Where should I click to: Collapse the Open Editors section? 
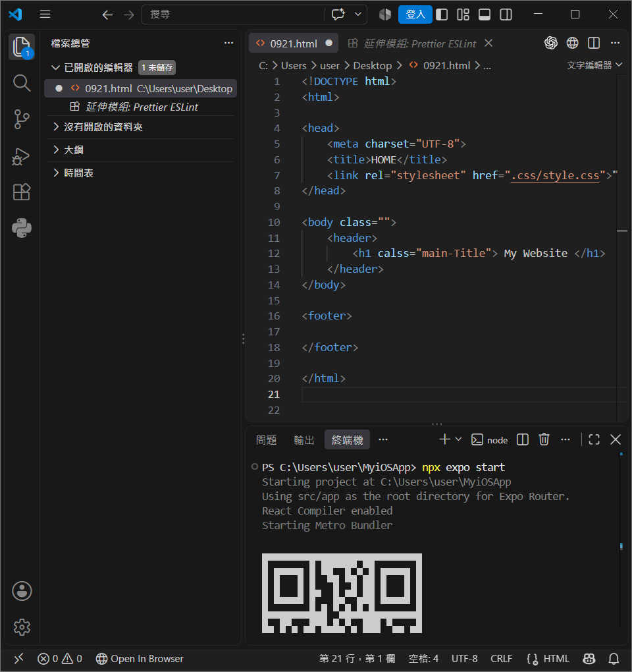tap(55, 68)
